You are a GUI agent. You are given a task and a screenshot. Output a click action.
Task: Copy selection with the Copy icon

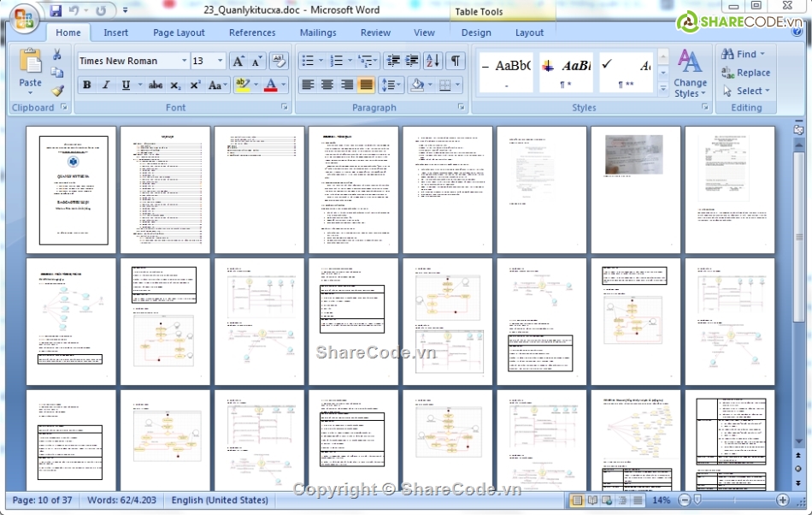coord(57,73)
